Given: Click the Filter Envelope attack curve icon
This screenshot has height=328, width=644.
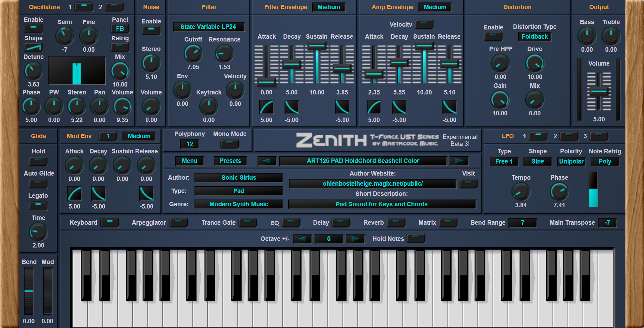Looking at the screenshot, I should click(x=266, y=107).
